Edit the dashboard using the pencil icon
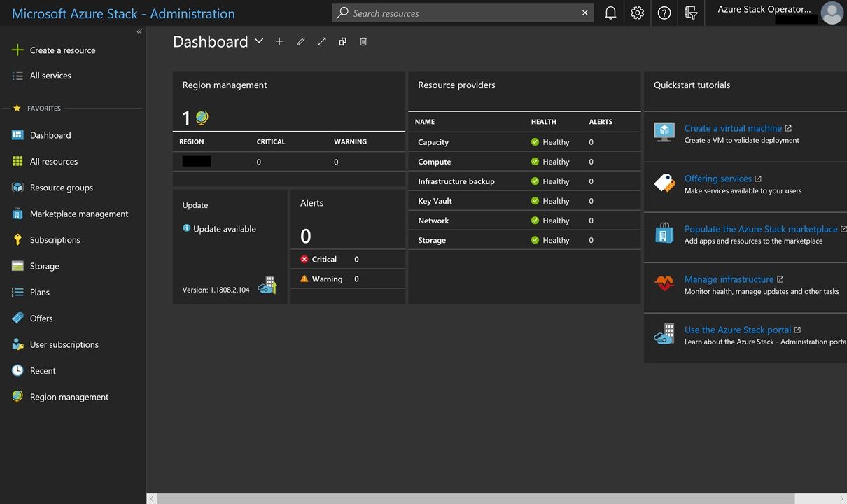The image size is (847, 504). (300, 41)
